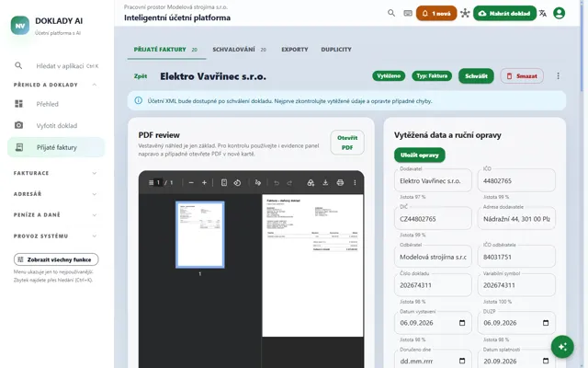Click the Číslo dokladu field
The width and height of the screenshot is (588, 368).
[433, 285]
